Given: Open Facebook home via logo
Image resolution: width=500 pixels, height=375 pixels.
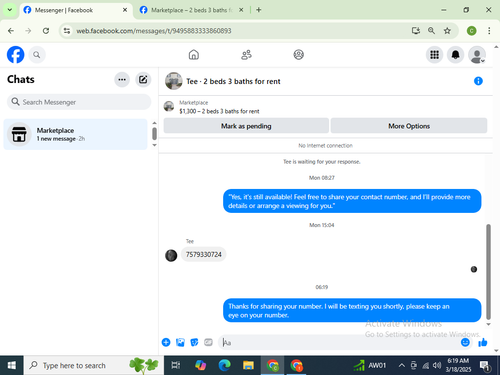Looking at the screenshot, I should [15, 55].
